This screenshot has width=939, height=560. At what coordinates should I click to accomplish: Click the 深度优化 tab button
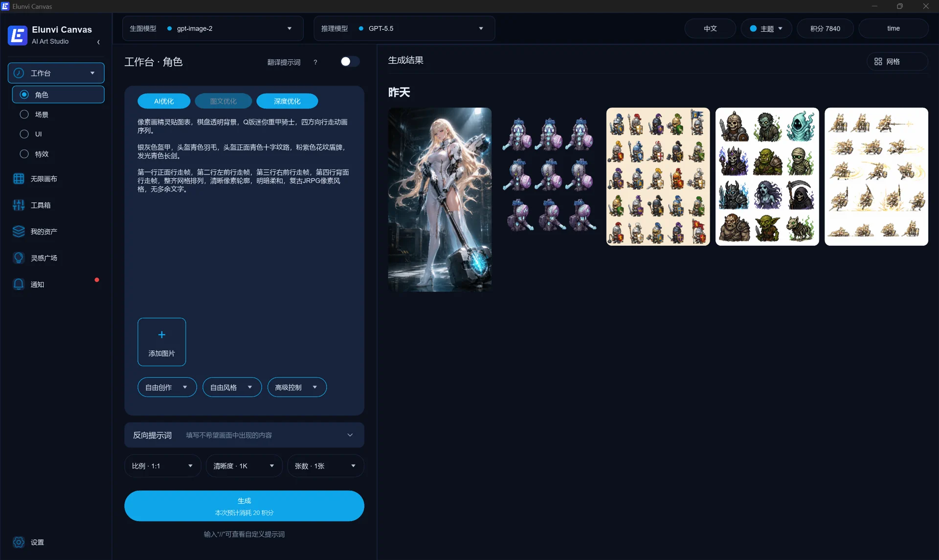coord(287,101)
